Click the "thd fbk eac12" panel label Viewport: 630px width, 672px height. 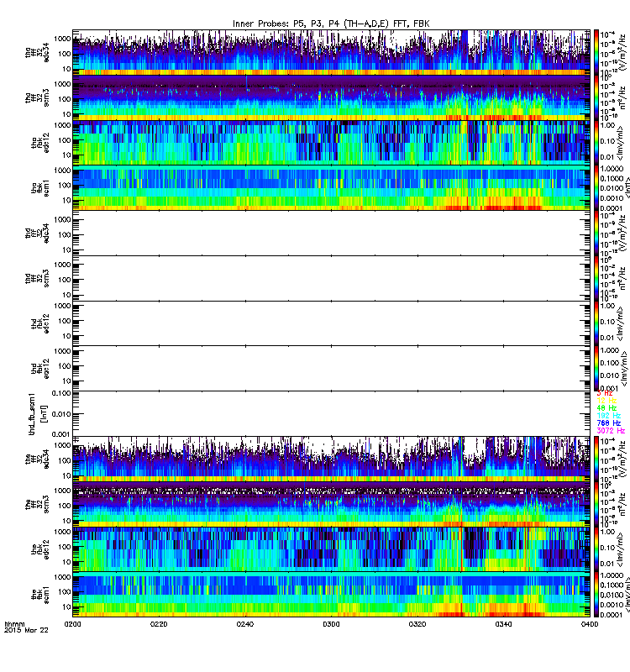click(x=40, y=369)
